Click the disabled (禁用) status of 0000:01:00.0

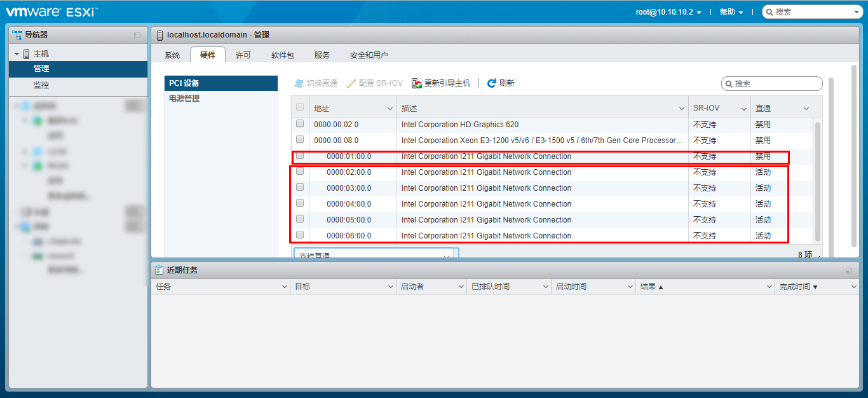pos(763,156)
